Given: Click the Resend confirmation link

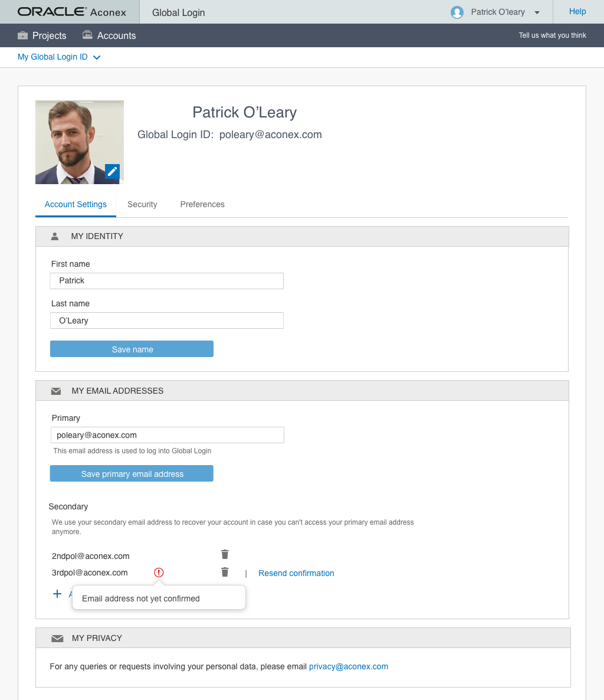Looking at the screenshot, I should pos(296,573).
